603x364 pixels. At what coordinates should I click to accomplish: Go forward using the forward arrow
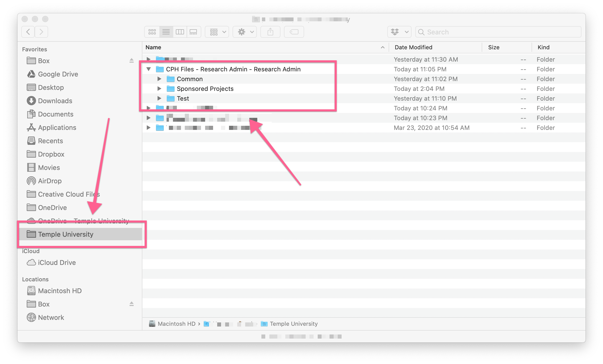coord(41,32)
